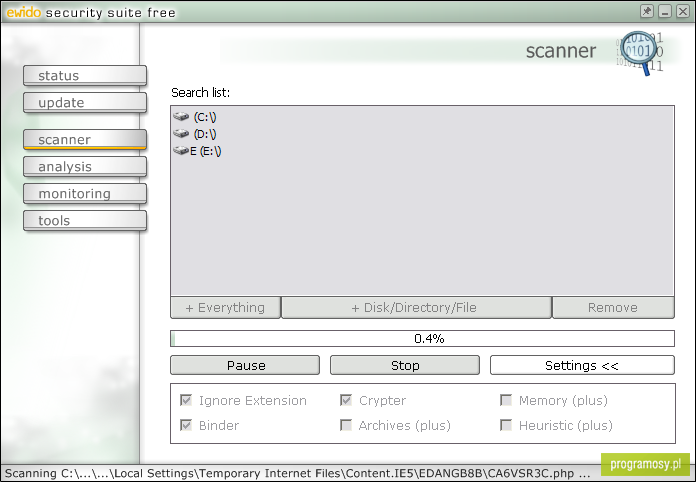Toggle the Binder checkbox
Screen dimensions: 696x482
(186, 425)
